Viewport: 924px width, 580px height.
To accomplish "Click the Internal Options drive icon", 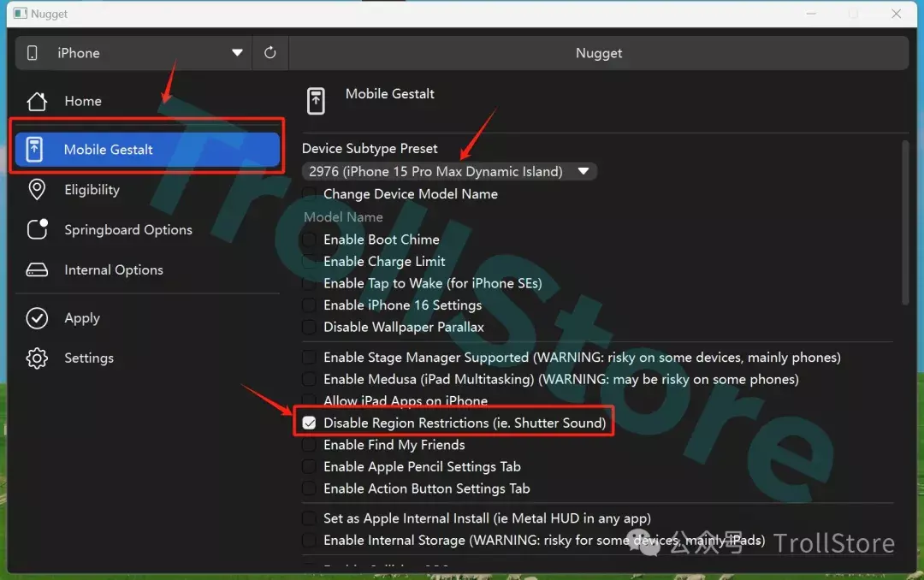I will click(37, 270).
